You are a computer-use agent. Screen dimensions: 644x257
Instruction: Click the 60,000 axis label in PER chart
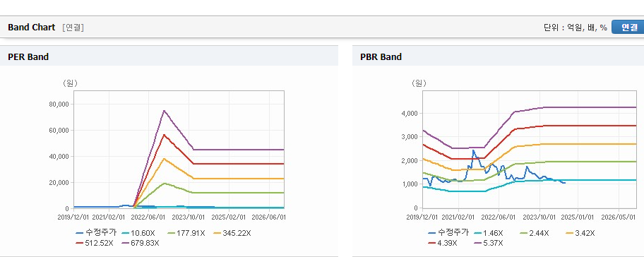pyautogui.click(x=59, y=131)
